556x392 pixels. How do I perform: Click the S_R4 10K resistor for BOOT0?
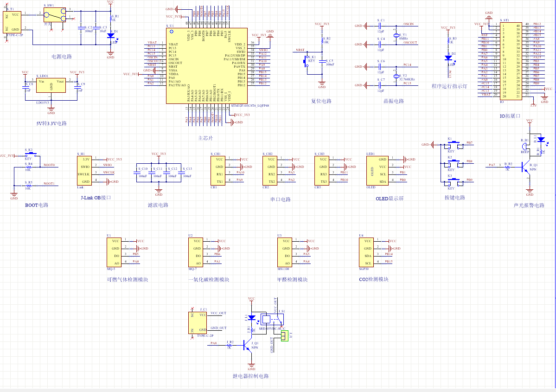click(x=28, y=167)
